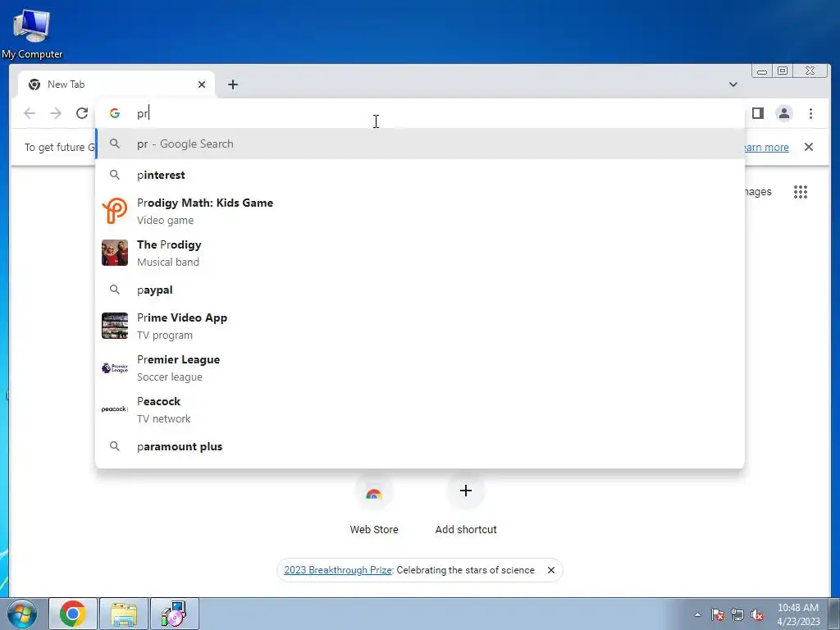Click the Peacock logo thumbnail
Image resolution: width=840 pixels, height=630 pixels.
click(x=115, y=409)
